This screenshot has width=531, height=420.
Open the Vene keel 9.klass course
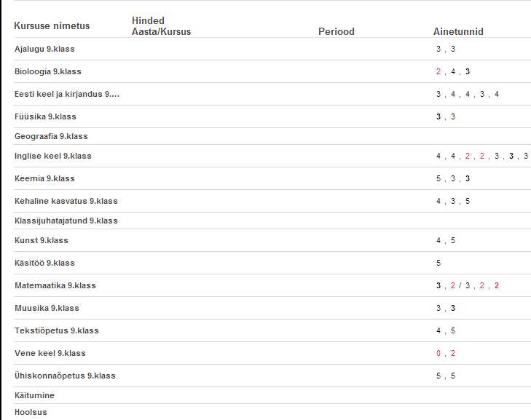pos(50,353)
